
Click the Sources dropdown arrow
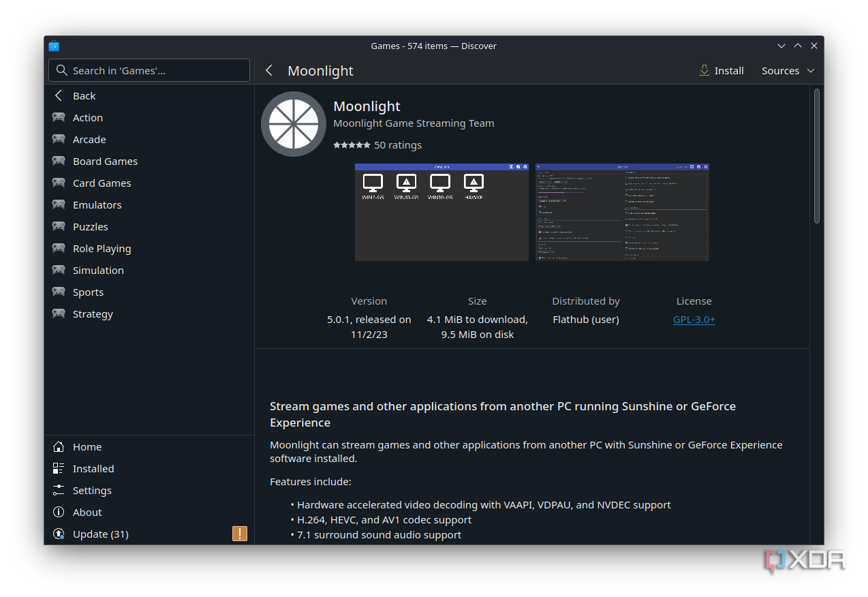(811, 71)
